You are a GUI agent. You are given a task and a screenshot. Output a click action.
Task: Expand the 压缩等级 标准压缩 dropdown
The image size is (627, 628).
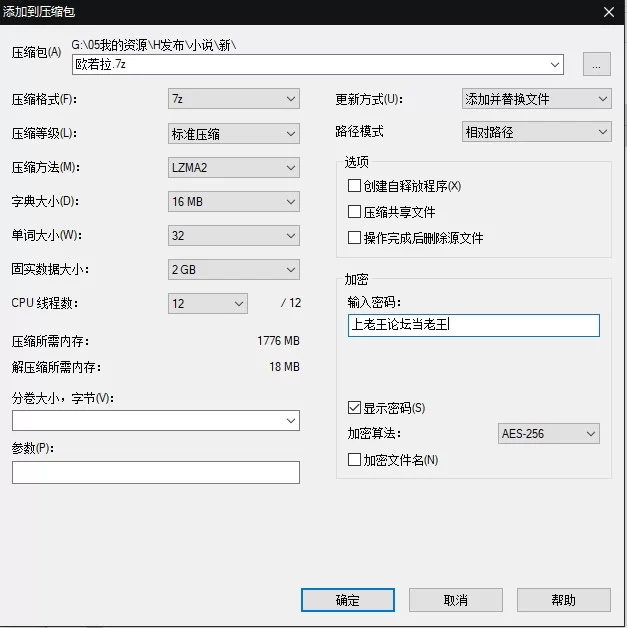pos(234,134)
